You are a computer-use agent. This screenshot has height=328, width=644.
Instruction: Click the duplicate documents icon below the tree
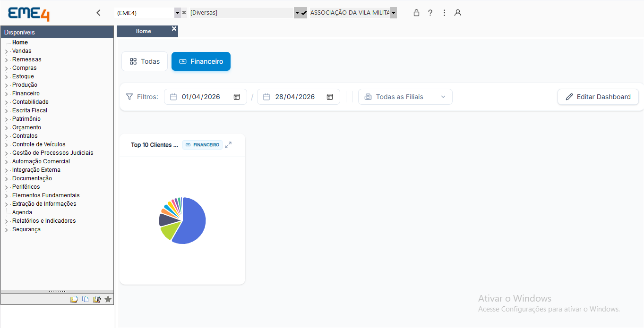click(85, 299)
